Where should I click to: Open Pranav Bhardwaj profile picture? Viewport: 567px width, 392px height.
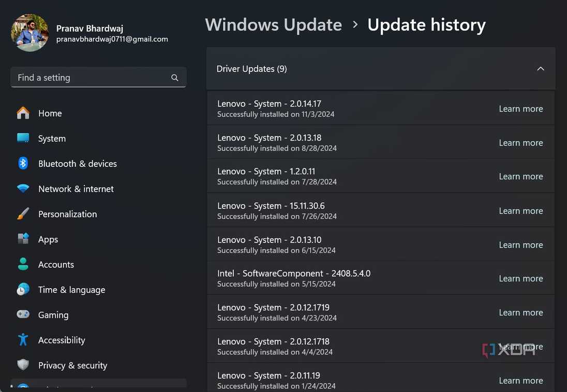coord(30,33)
